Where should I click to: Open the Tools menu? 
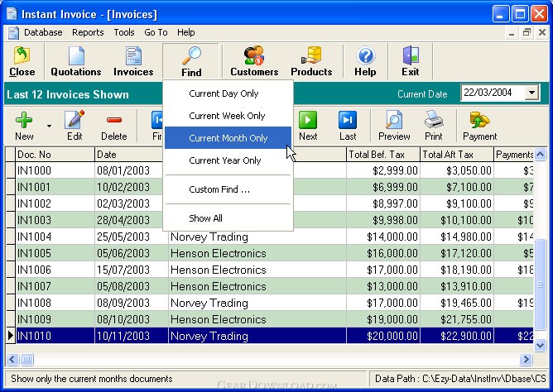[124, 32]
